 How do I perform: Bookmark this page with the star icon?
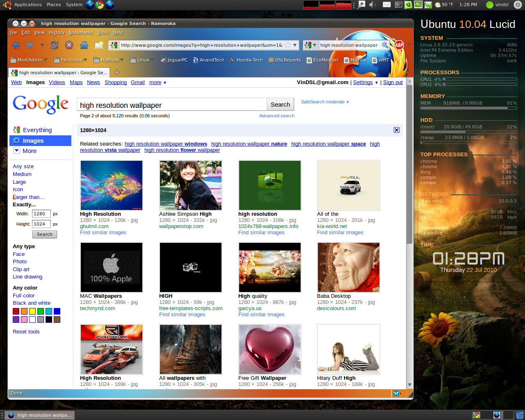[x=288, y=45]
